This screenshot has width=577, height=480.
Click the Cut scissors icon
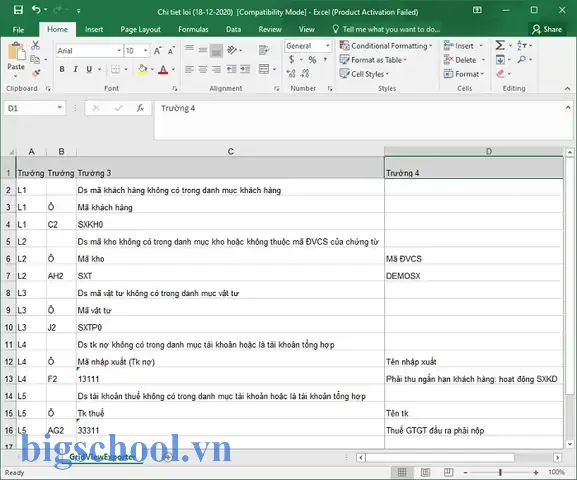(x=35, y=46)
